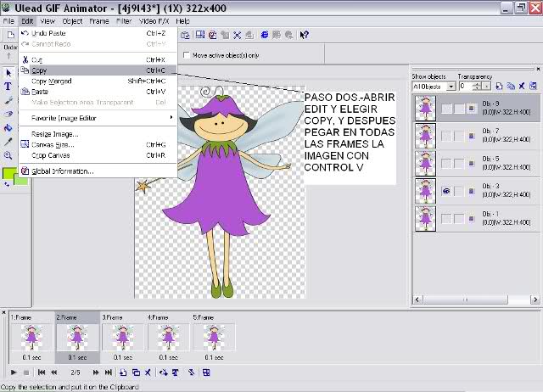The image size is (543, 392).
Task: Click the Fit canvas toolbar icon with crossed arrows
Action: [x=238, y=35]
